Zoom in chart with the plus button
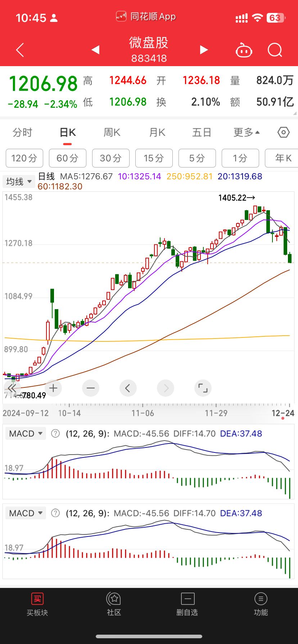This screenshot has height=644, width=298. click(x=54, y=388)
